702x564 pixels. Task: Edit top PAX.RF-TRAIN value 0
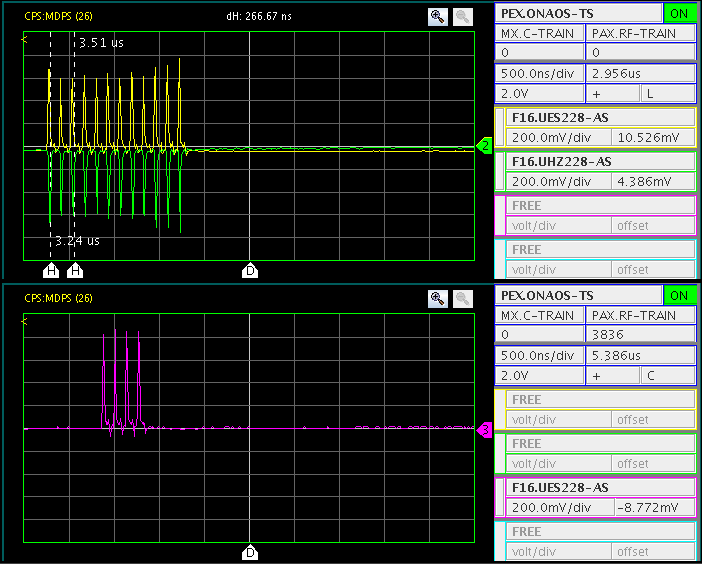(641, 52)
